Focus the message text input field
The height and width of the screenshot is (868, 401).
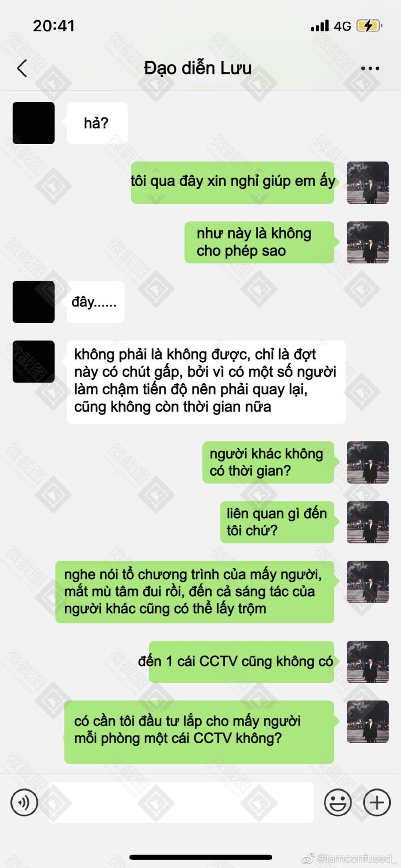point(181,802)
